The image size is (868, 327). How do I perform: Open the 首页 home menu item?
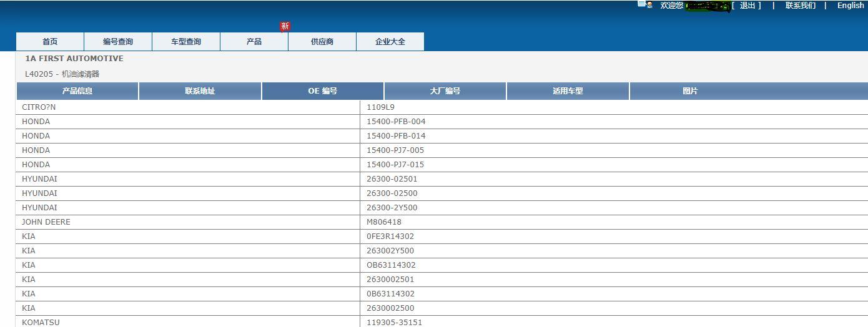pyautogui.click(x=50, y=42)
